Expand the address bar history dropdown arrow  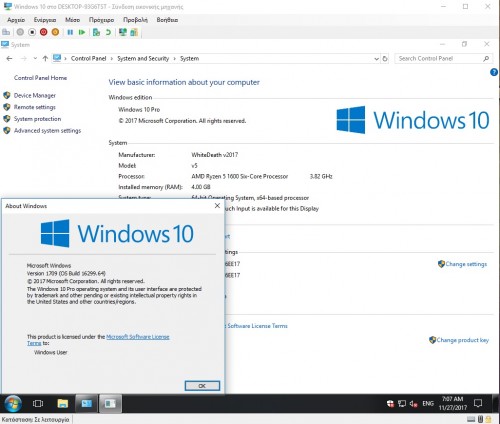point(376,59)
